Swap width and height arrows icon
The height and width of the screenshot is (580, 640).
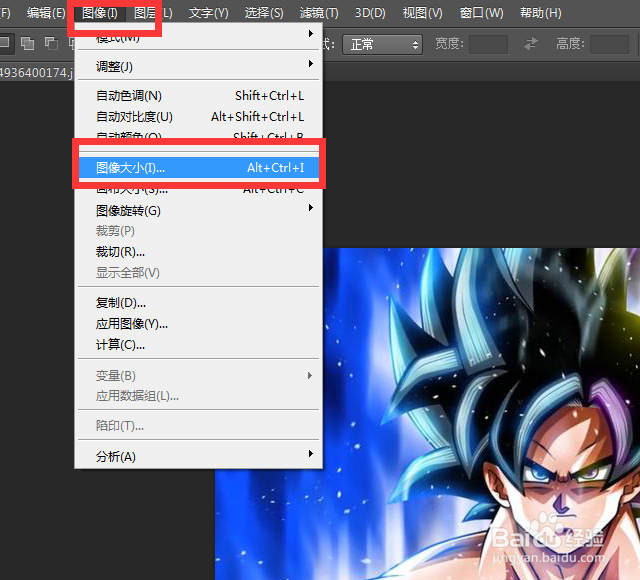(531, 44)
